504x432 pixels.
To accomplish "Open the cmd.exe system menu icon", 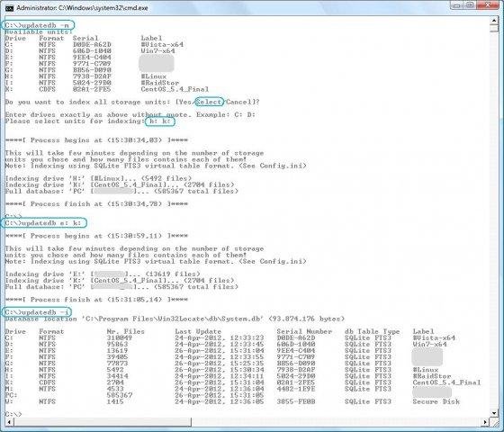I will 9,8.
